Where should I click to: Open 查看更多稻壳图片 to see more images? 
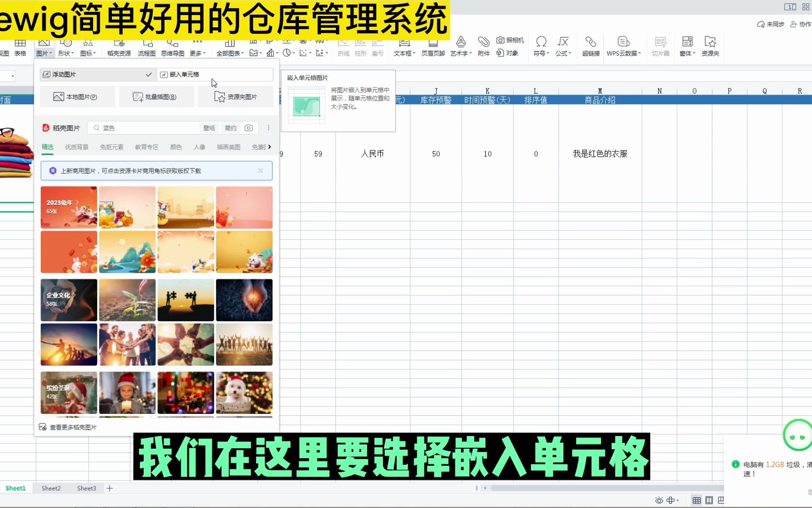73,427
